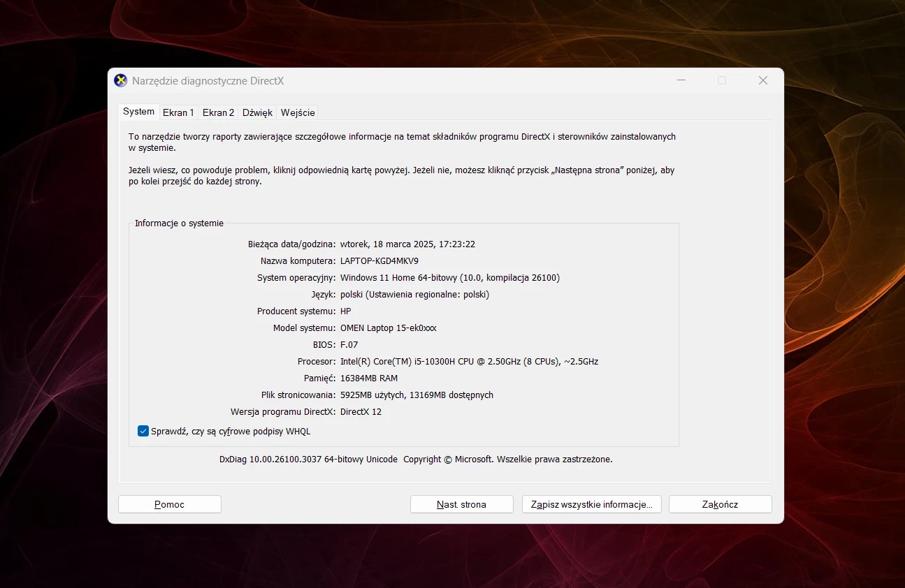Click the Model systemu field label
Viewport: 905px width, 588px height.
tap(305, 328)
